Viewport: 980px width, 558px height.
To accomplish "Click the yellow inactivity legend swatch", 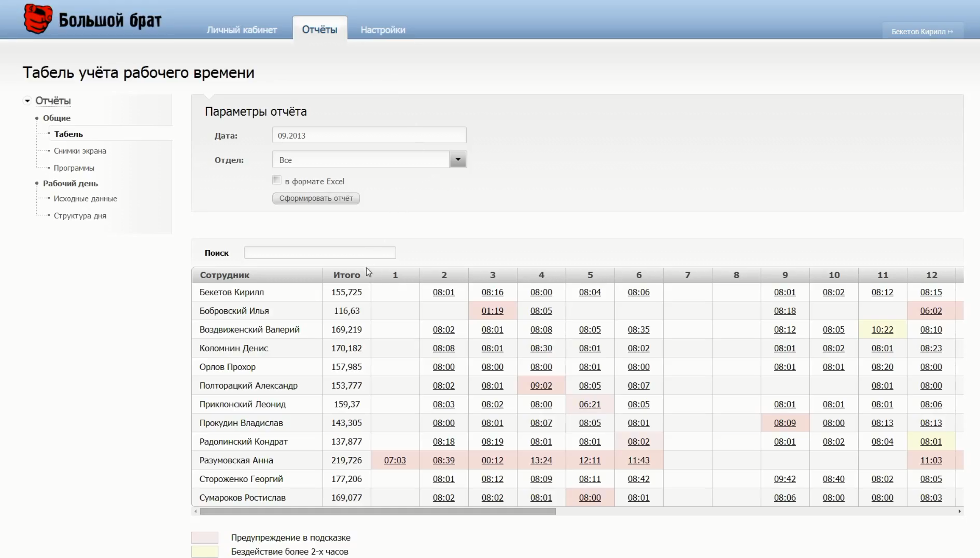I will click(205, 552).
